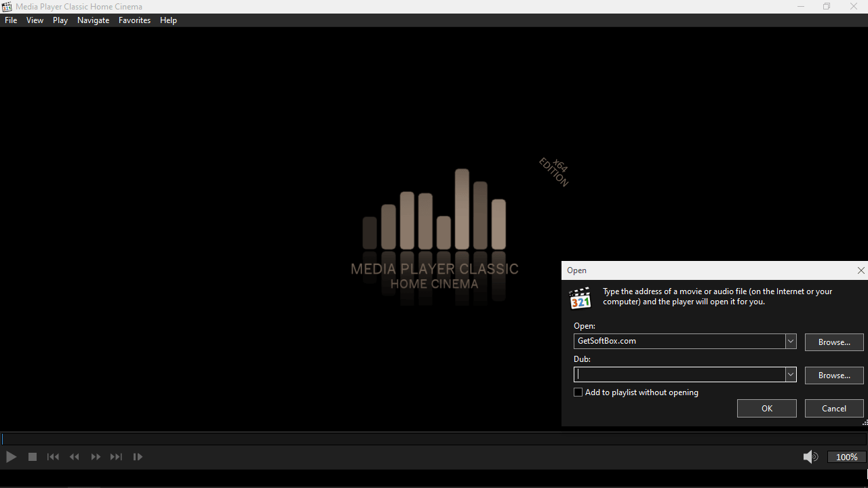This screenshot has width=868, height=488.
Task: Click the Open dialog resize grip
Action: (865, 423)
